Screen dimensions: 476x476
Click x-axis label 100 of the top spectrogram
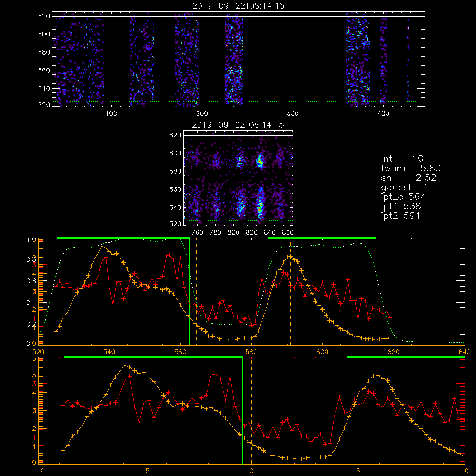coord(111,114)
